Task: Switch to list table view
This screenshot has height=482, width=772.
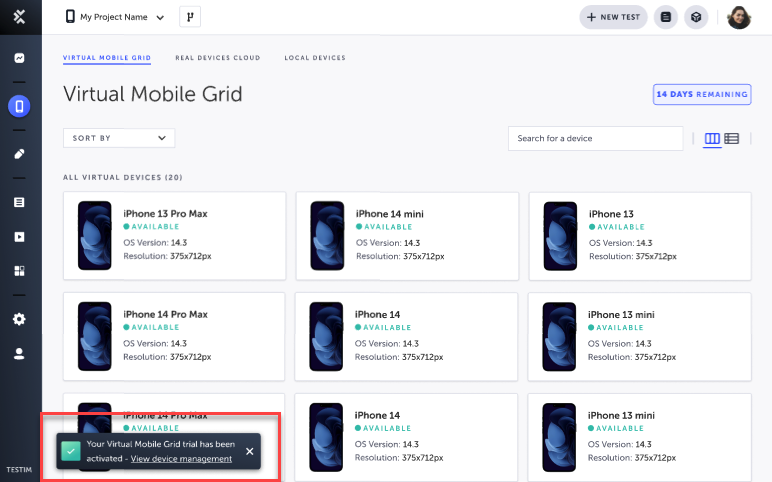Action: point(732,138)
